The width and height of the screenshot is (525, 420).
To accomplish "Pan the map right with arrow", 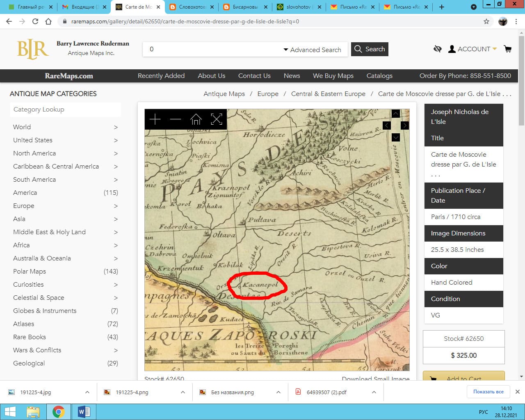I will coord(405,126).
